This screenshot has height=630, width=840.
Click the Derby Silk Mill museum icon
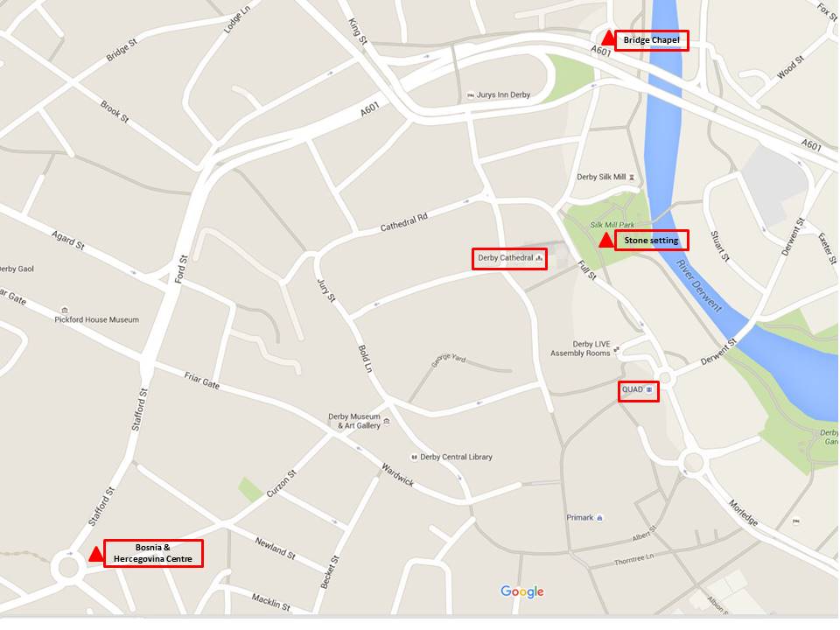[x=632, y=178]
